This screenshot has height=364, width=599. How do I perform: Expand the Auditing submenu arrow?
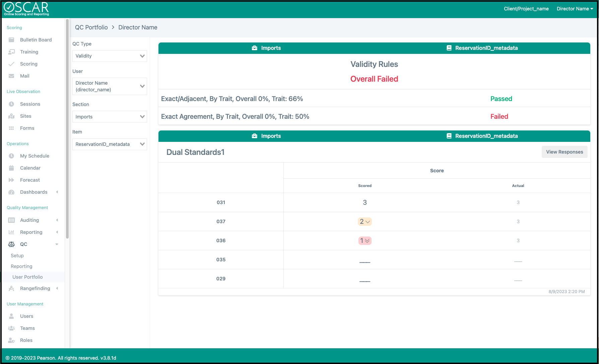pos(57,220)
